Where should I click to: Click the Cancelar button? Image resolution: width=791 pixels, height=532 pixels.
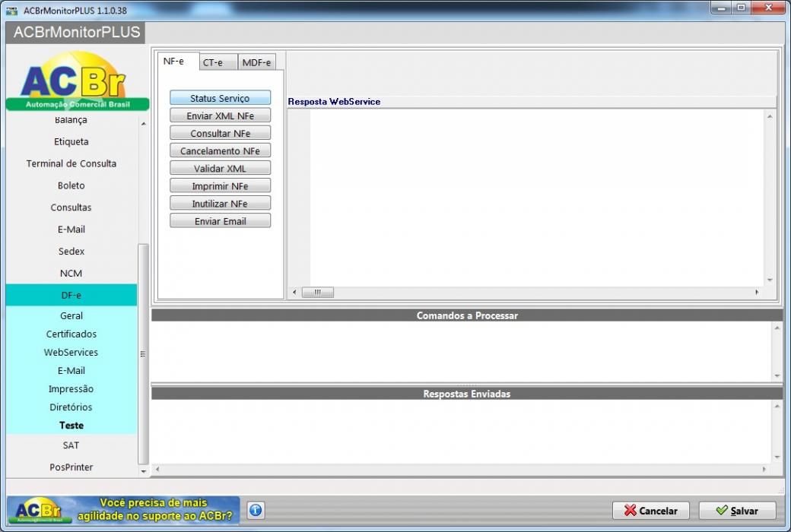(x=651, y=510)
